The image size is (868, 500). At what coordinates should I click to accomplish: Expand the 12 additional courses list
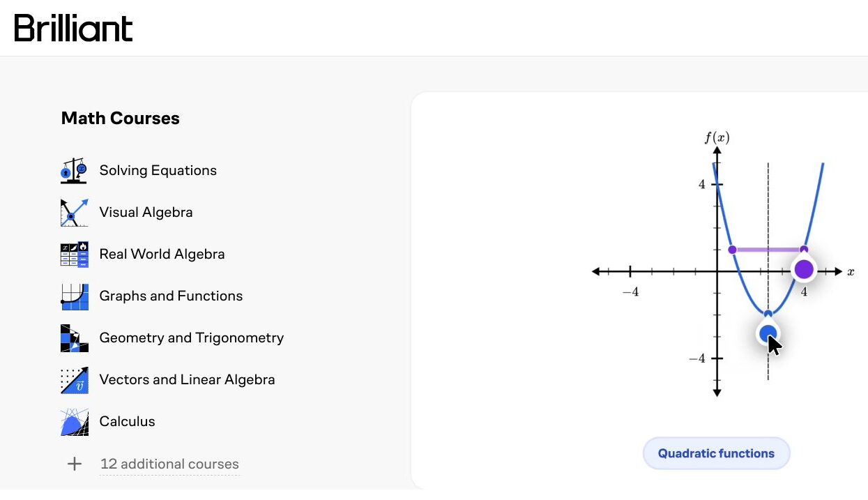[169, 464]
